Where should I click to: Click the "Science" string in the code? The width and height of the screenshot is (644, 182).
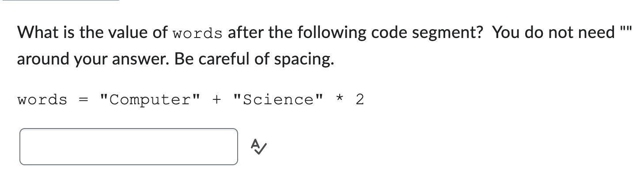[x=278, y=100]
